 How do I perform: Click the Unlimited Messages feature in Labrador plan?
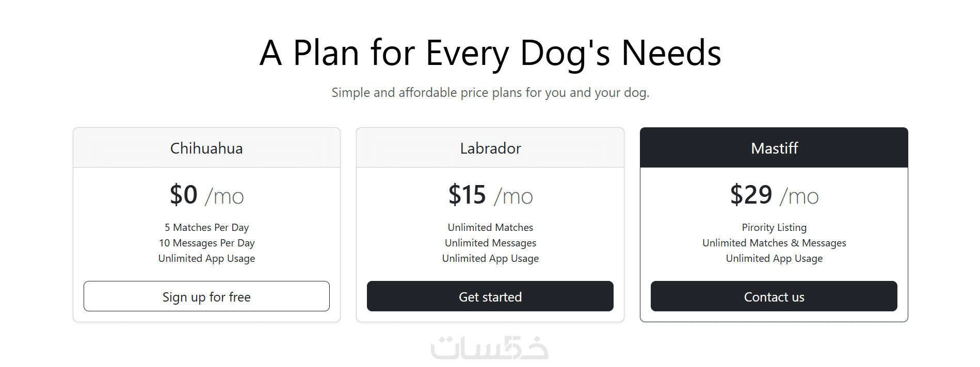(490, 243)
